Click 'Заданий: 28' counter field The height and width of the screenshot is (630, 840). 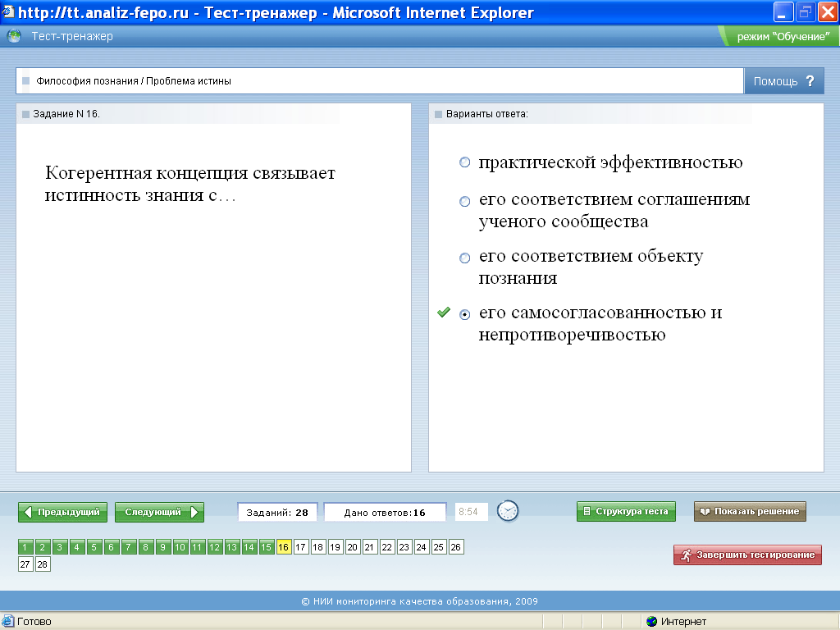[277, 512]
